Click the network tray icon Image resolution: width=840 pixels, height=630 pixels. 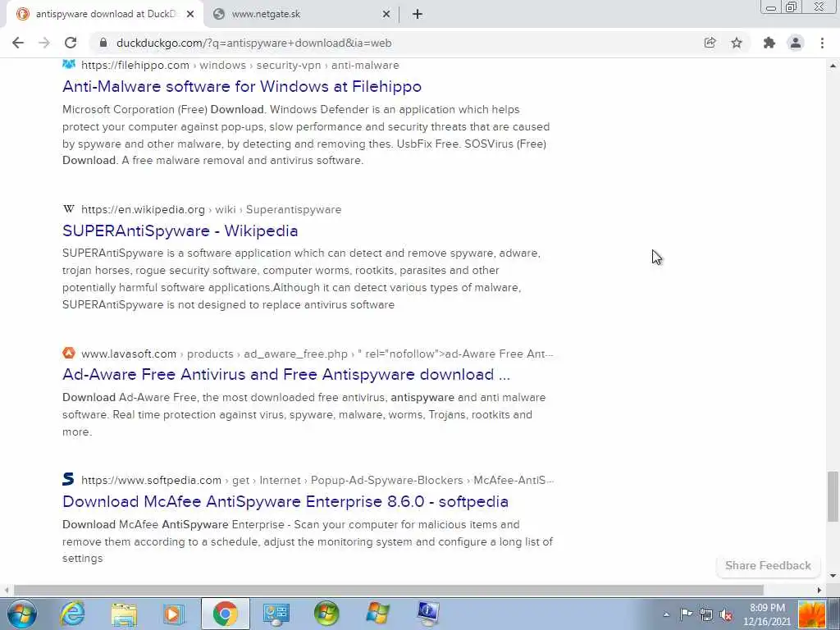coord(706,614)
